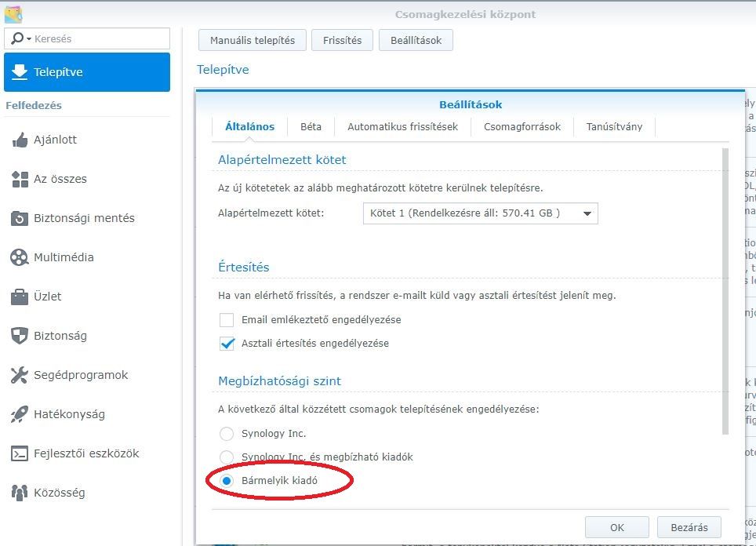
Task: Click the Biztonsági mentés backup icon
Action: tap(20, 219)
